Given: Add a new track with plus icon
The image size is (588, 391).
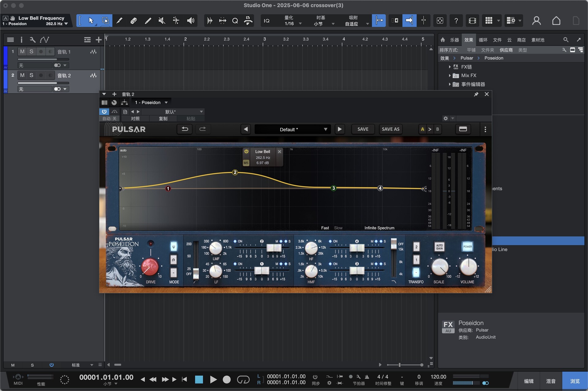Looking at the screenshot, I should click(98, 40).
